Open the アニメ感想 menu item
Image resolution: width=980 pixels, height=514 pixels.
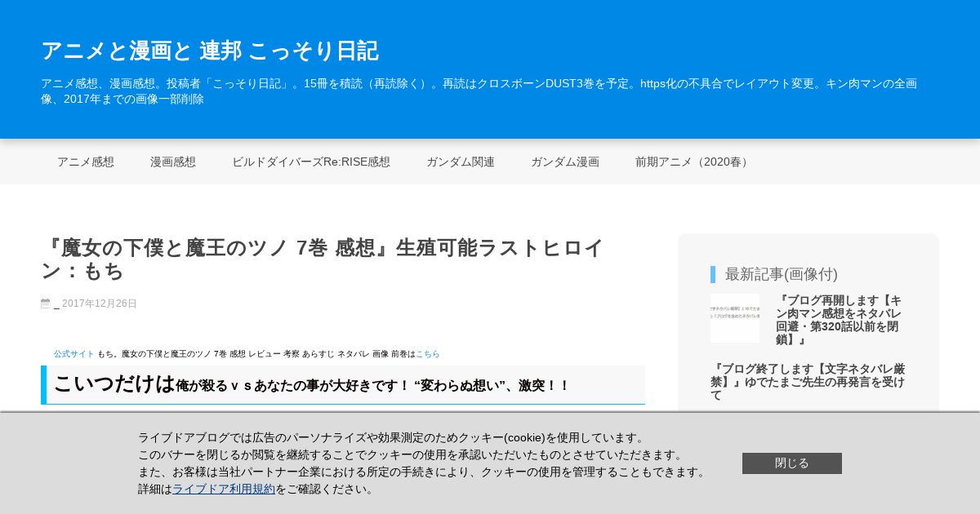pyautogui.click(x=86, y=162)
